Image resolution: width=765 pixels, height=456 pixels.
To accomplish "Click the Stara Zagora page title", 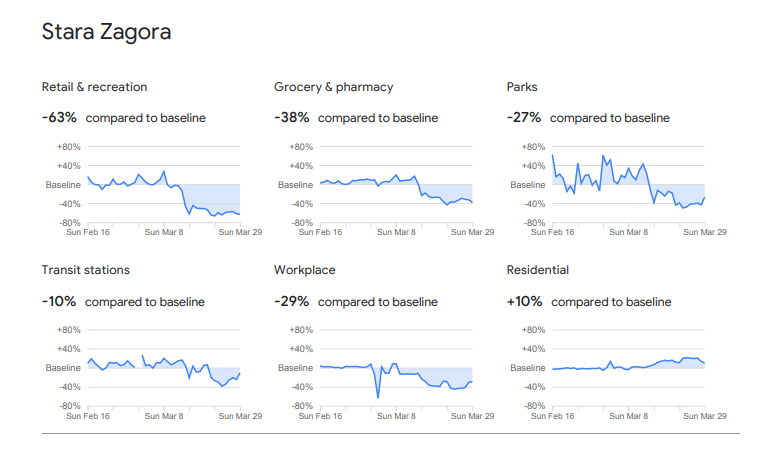I will point(106,32).
